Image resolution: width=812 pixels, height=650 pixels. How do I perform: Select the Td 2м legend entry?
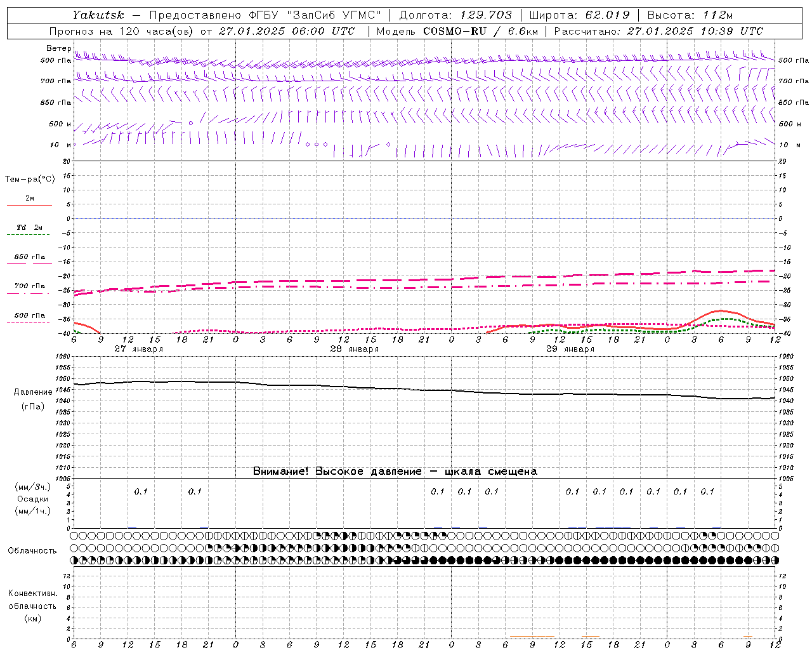(30, 227)
